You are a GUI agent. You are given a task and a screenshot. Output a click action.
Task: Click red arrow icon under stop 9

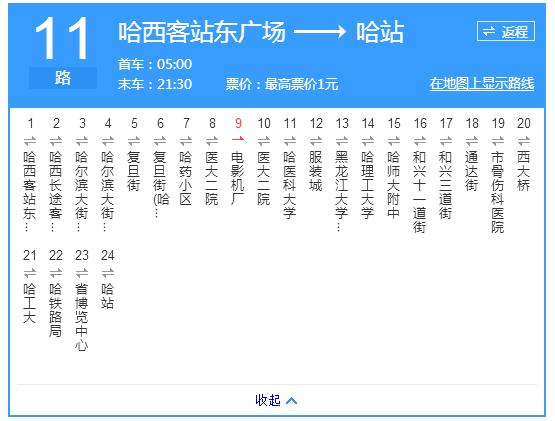pos(238,139)
